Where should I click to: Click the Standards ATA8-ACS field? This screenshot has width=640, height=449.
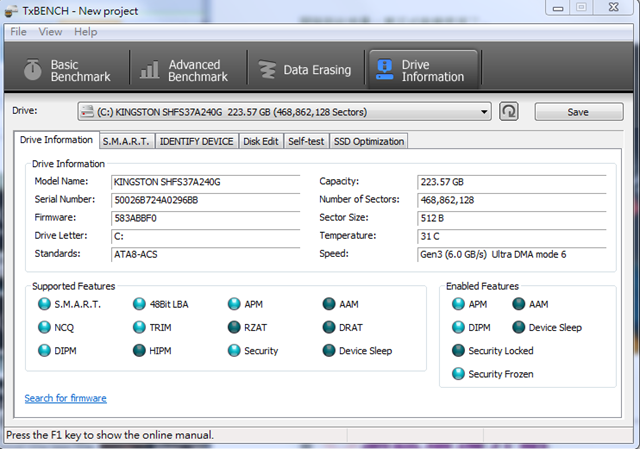click(x=205, y=254)
